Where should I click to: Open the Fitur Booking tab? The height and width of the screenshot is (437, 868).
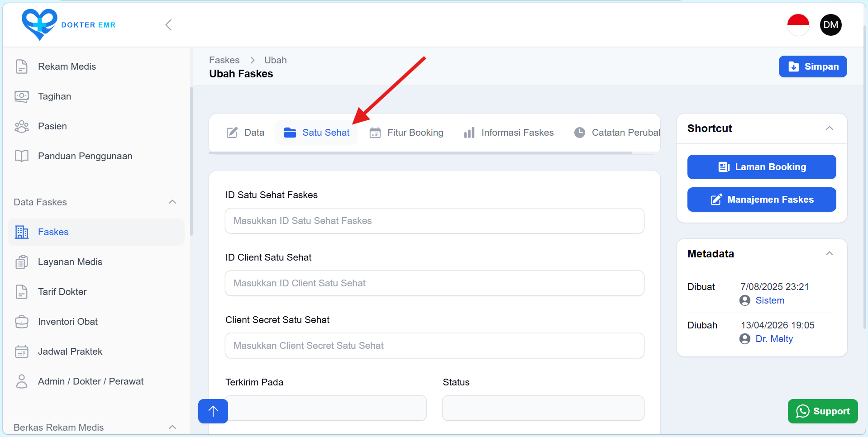point(406,133)
